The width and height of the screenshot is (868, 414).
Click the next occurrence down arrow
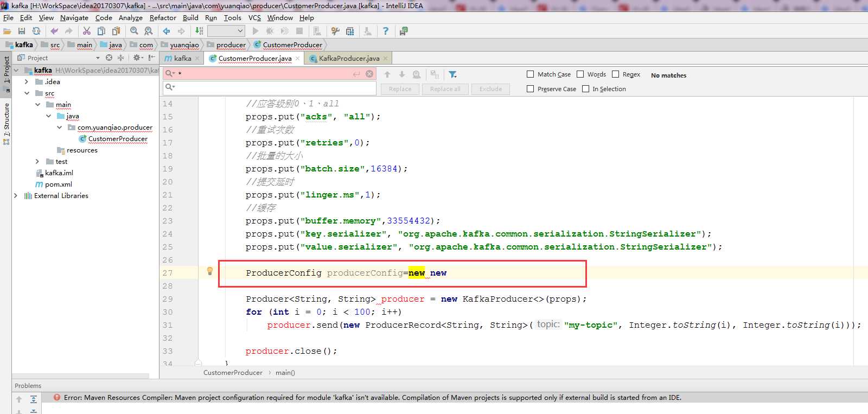coord(402,74)
